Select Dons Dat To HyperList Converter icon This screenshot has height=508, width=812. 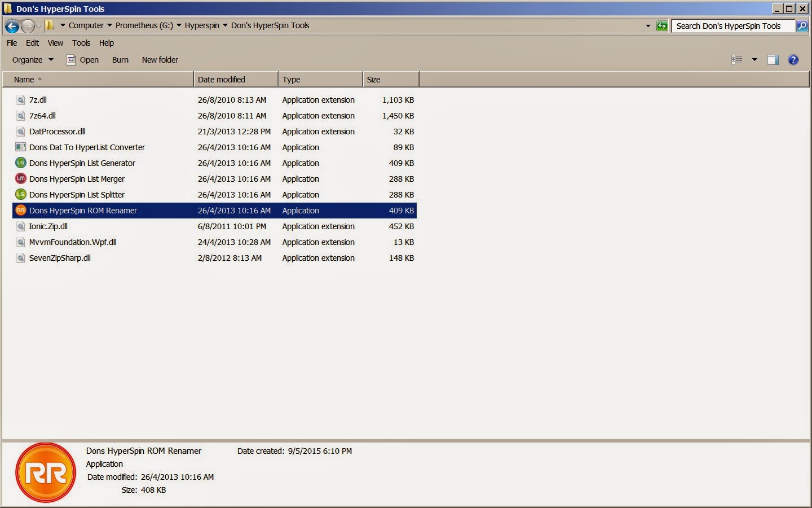coord(21,147)
